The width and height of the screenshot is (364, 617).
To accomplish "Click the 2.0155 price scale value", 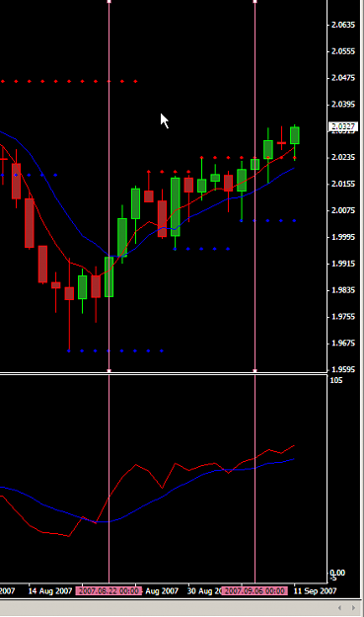I will [343, 185].
